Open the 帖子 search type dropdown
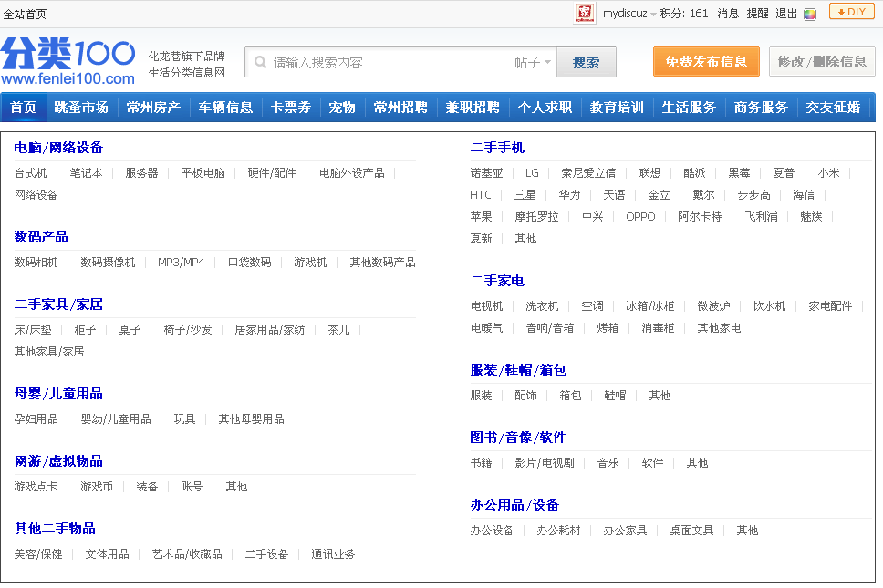Image resolution: width=883 pixels, height=588 pixels. click(533, 62)
